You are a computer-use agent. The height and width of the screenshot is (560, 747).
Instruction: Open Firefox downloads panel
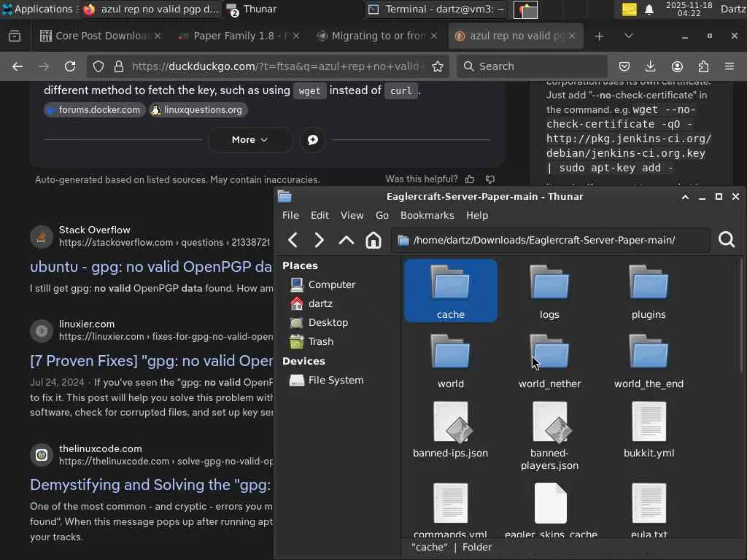[650, 66]
